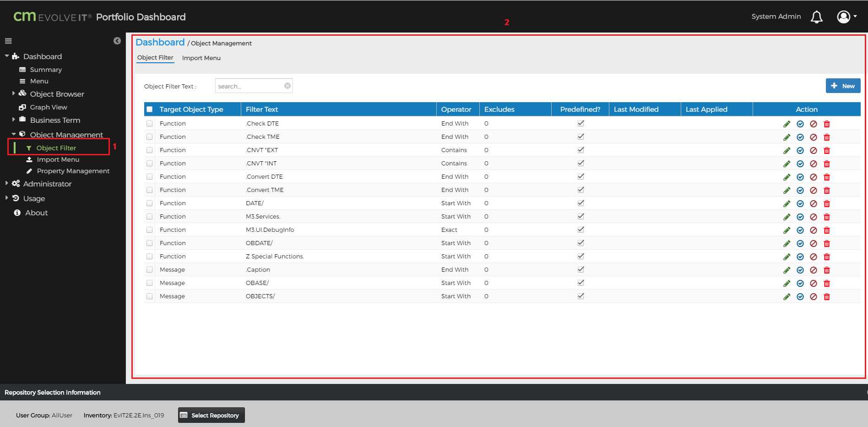Click unapply icon for Z Special Functions row
Image resolution: width=868 pixels, height=427 pixels.
[x=814, y=257]
